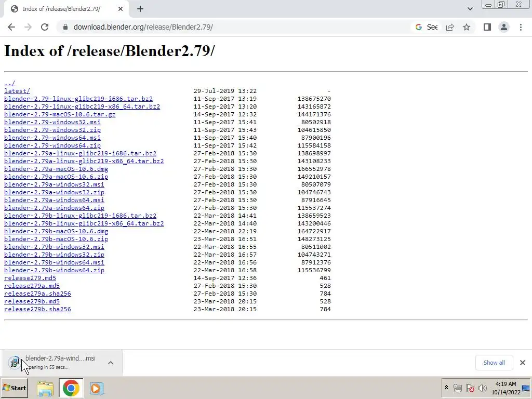
Task: Click the address bar URL field
Action: (x=234, y=27)
